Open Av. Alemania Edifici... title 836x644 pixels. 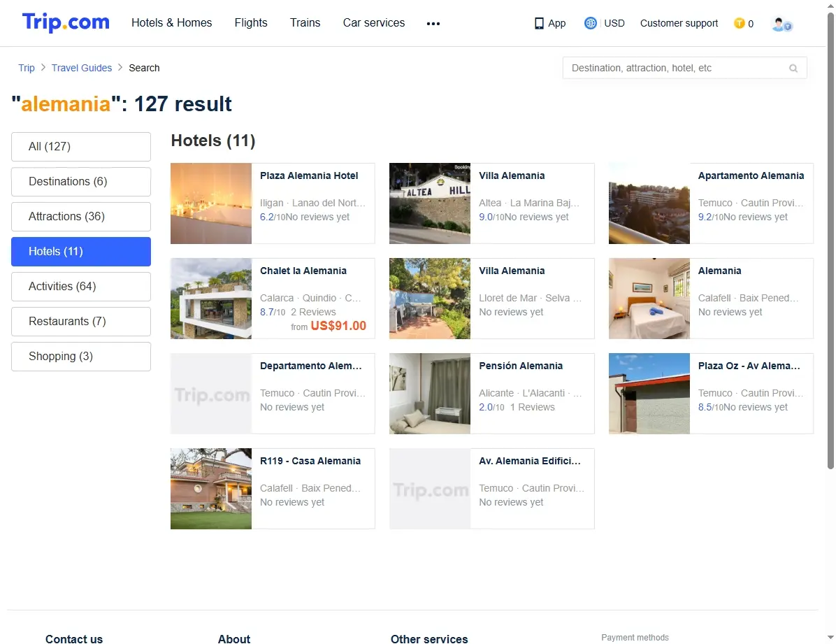tap(530, 461)
